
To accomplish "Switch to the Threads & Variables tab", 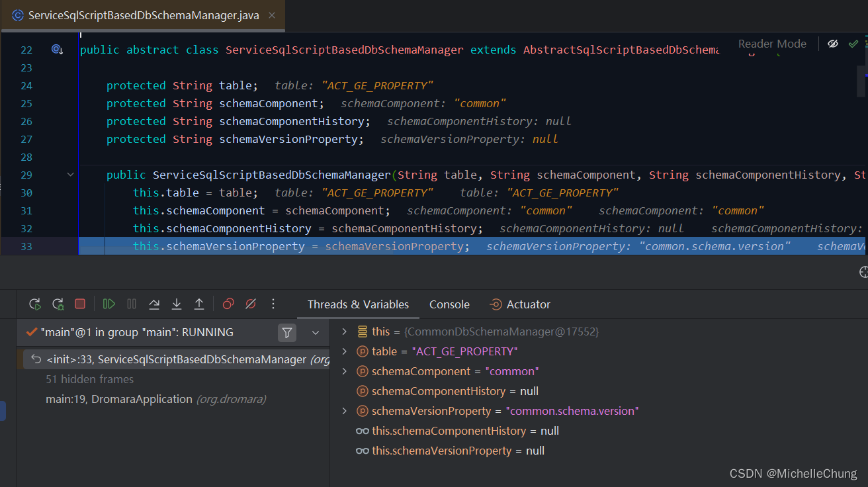I will point(358,304).
